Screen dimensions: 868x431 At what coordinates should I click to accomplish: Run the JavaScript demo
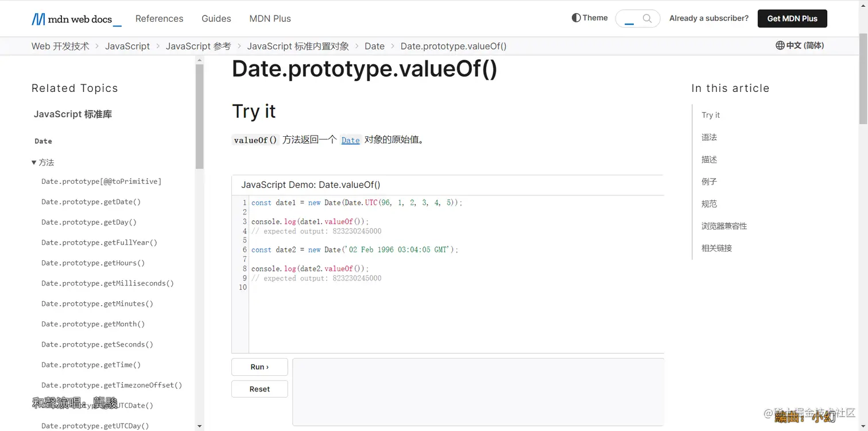pyautogui.click(x=259, y=367)
